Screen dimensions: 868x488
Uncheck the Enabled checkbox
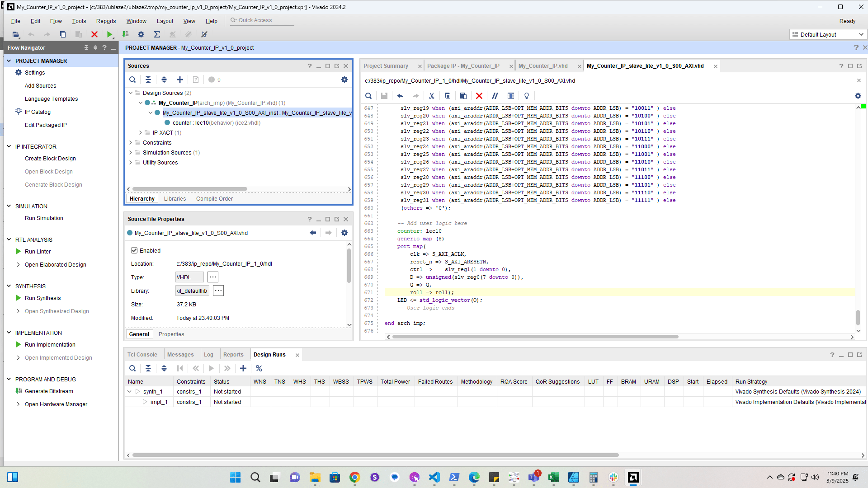[x=134, y=250]
